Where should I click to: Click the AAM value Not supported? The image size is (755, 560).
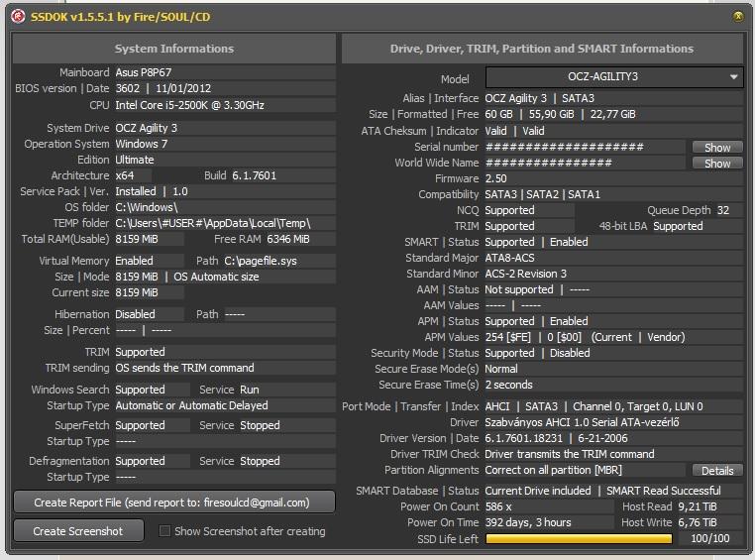coord(519,289)
